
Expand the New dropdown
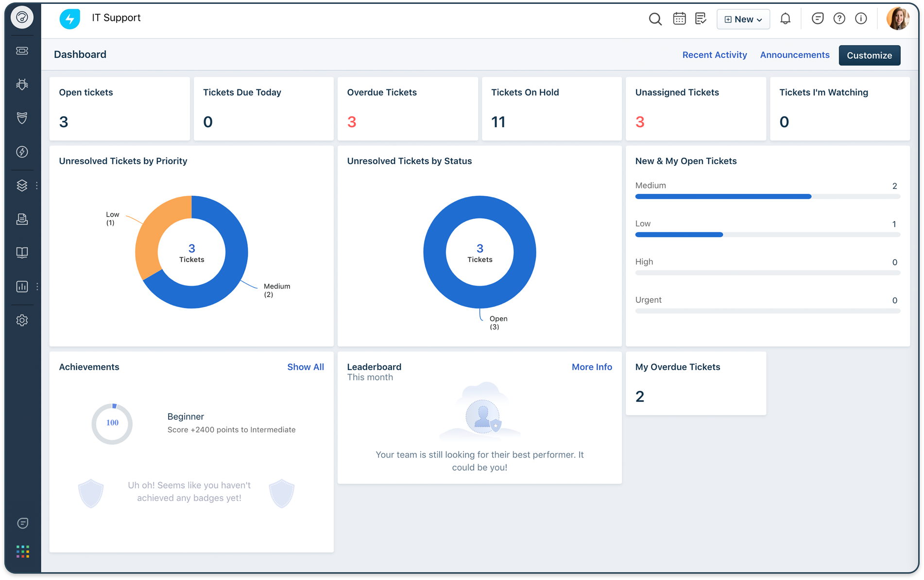743,19
